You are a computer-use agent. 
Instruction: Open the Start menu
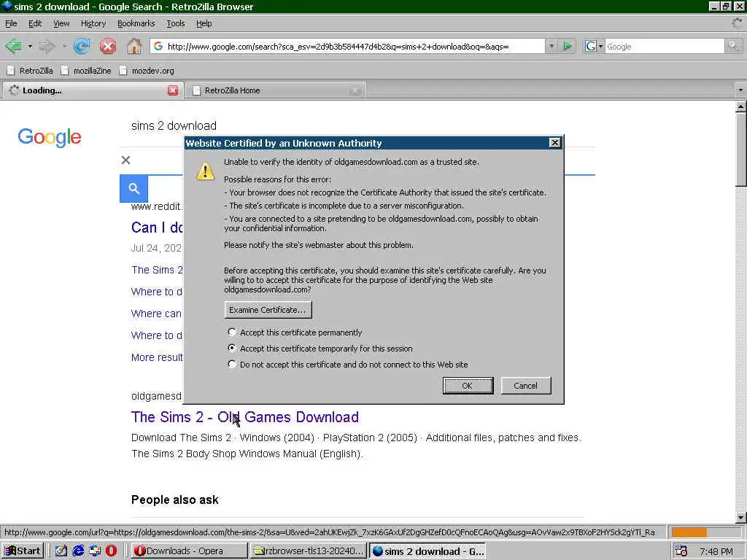tap(23, 551)
